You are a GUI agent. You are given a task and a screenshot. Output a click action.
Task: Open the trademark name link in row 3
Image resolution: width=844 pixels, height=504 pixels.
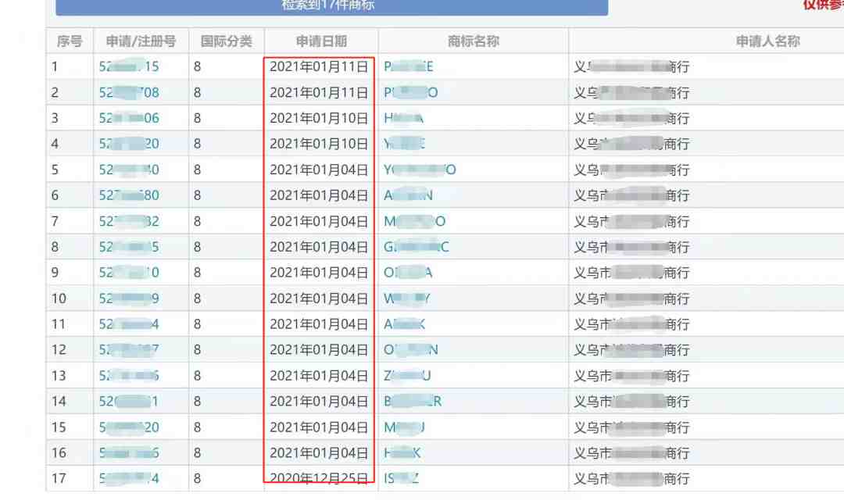pyautogui.click(x=404, y=119)
